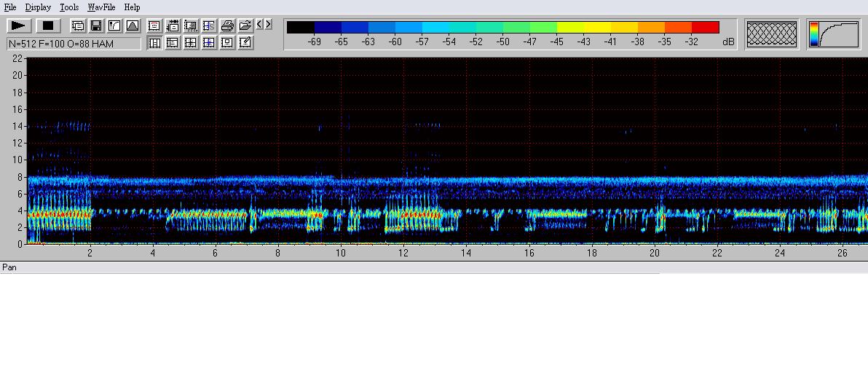The width and height of the screenshot is (868, 373).
Task: Open the Tools menu
Action: [x=69, y=7]
